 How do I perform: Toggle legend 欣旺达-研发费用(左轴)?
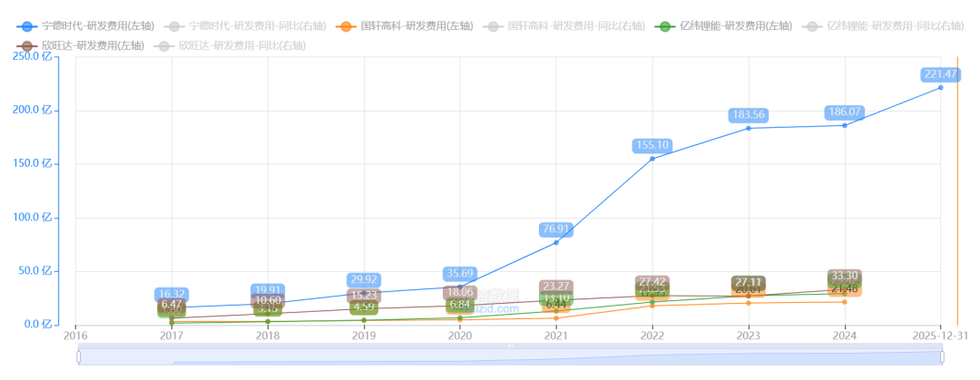(81, 45)
